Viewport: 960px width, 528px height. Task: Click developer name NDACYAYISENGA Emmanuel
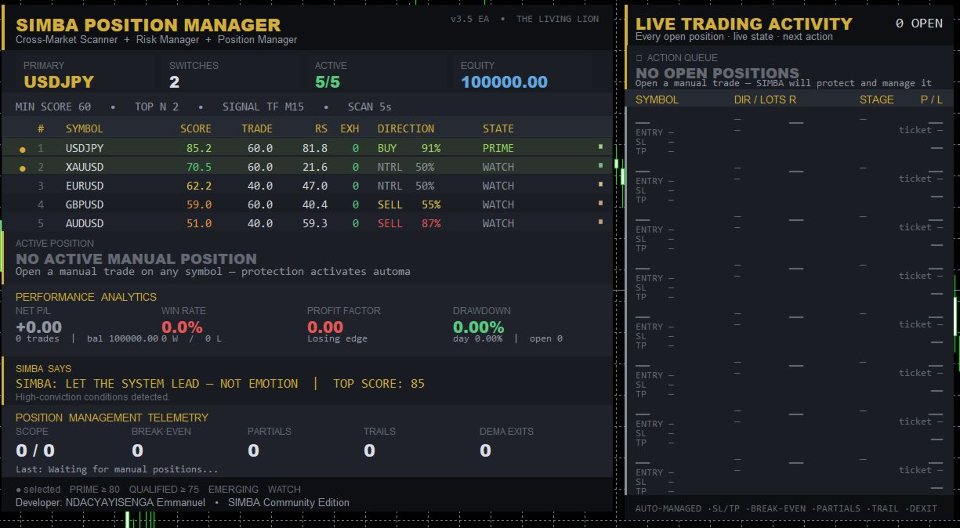pos(136,502)
